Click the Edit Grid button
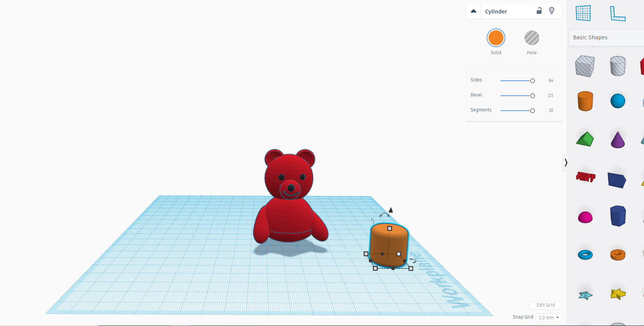This screenshot has width=644, height=326. coord(546,305)
